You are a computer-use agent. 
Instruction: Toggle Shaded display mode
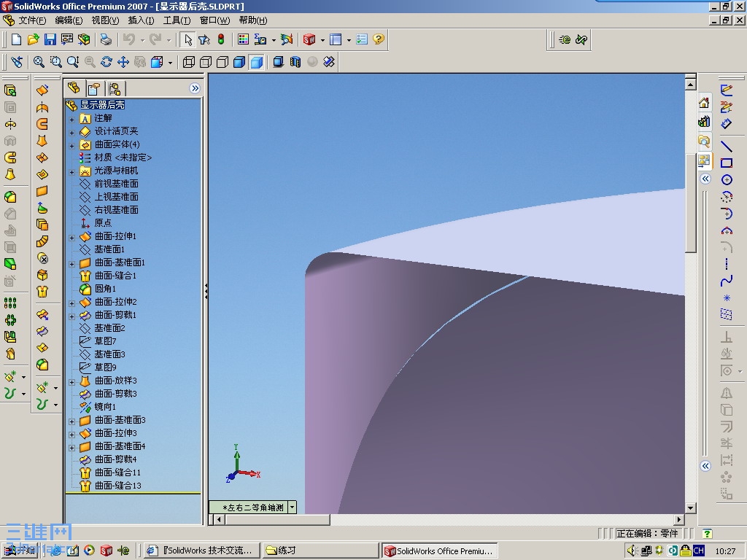pyautogui.click(x=256, y=62)
